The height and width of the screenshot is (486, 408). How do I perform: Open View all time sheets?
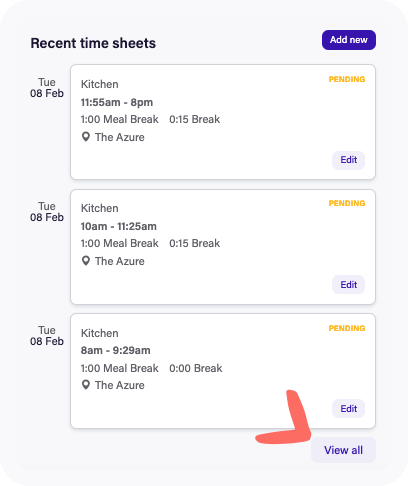pyautogui.click(x=343, y=450)
